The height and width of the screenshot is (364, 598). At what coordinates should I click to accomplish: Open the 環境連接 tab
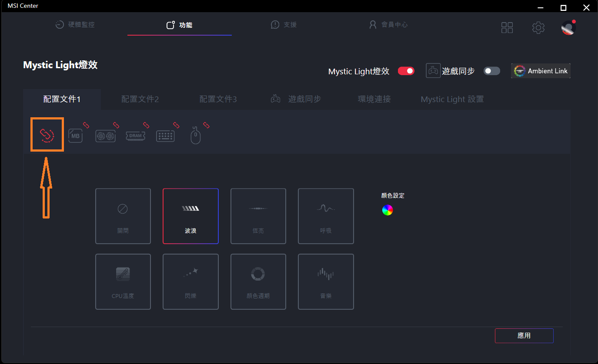(374, 99)
